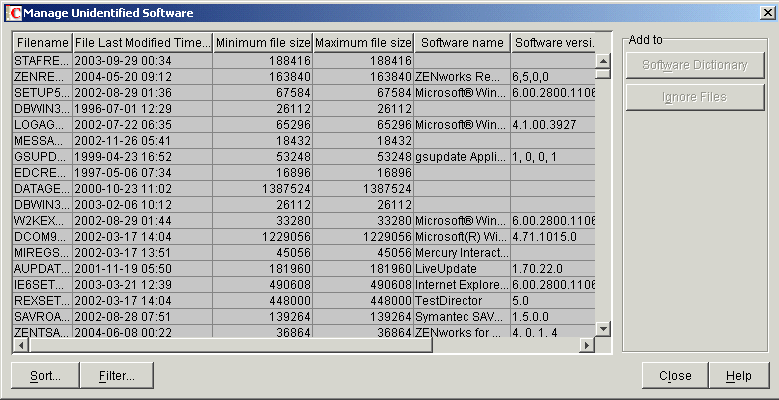The height and width of the screenshot is (400, 779).
Task: Click the date 2003-02-06 10:12
Action: pos(143,205)
